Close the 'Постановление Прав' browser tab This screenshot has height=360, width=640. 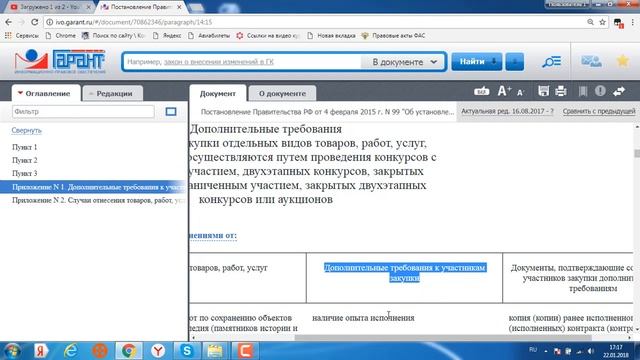point(179,7)
